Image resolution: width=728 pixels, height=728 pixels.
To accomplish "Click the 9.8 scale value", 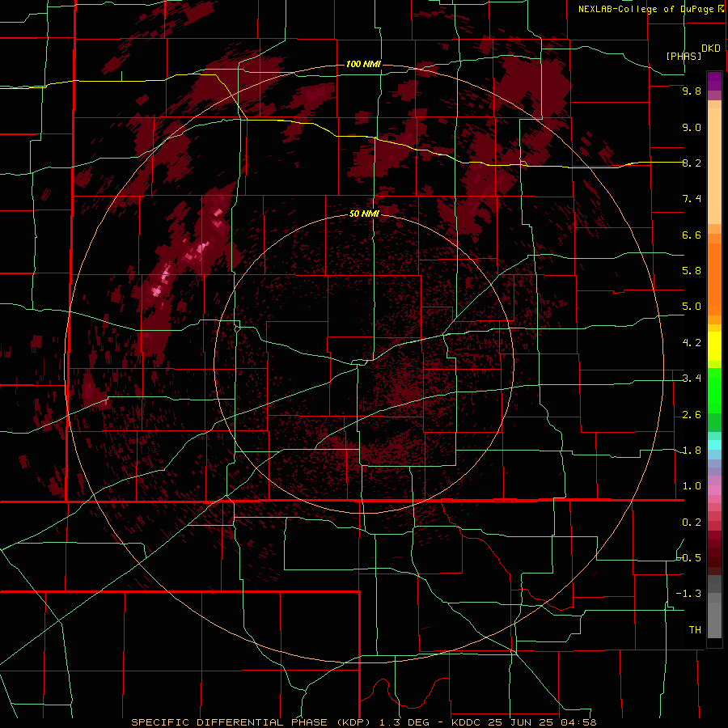I will [x=692, y=91].
